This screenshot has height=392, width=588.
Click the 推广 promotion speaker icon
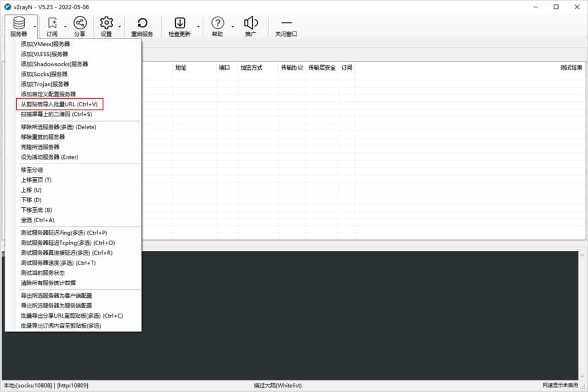(251, 24)
